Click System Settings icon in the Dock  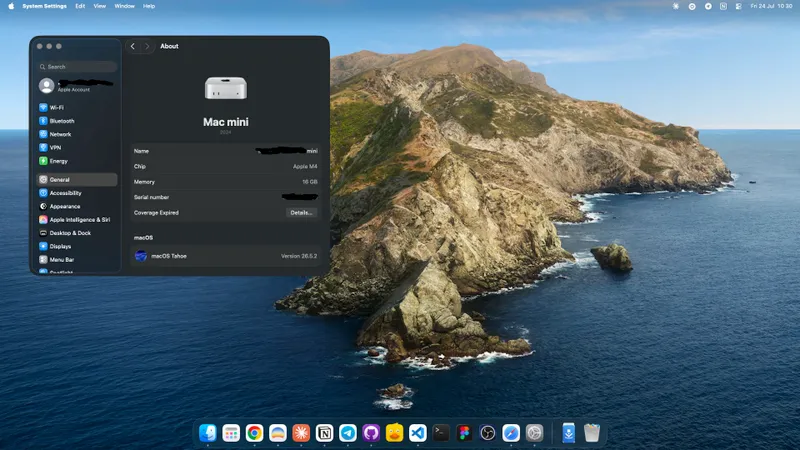click(534, 433)
